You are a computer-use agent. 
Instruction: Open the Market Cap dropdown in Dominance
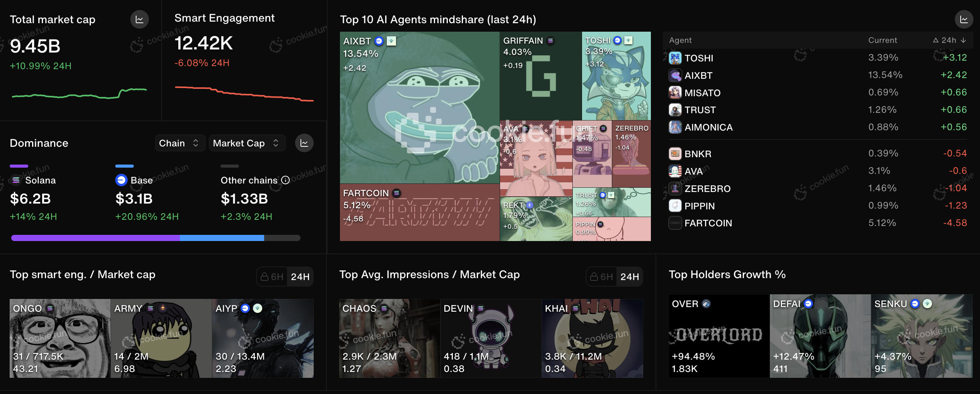coord(247,143)
